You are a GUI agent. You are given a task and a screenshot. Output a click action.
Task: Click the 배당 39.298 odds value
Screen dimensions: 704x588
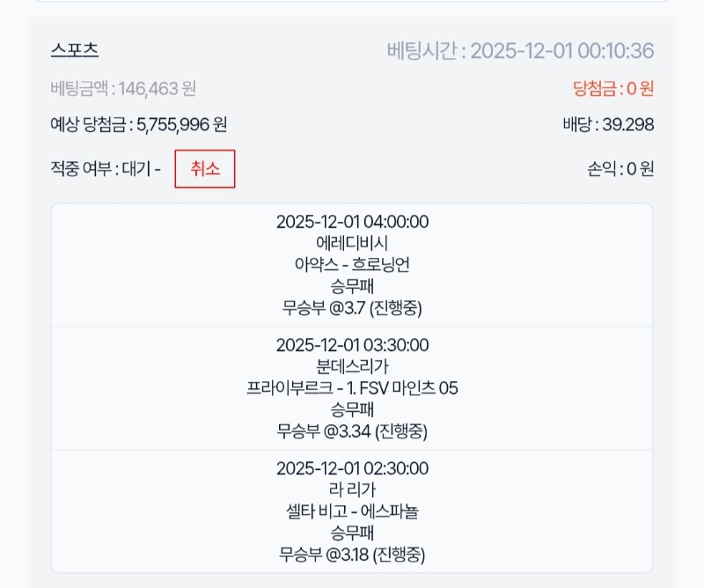tap(608, 125)
